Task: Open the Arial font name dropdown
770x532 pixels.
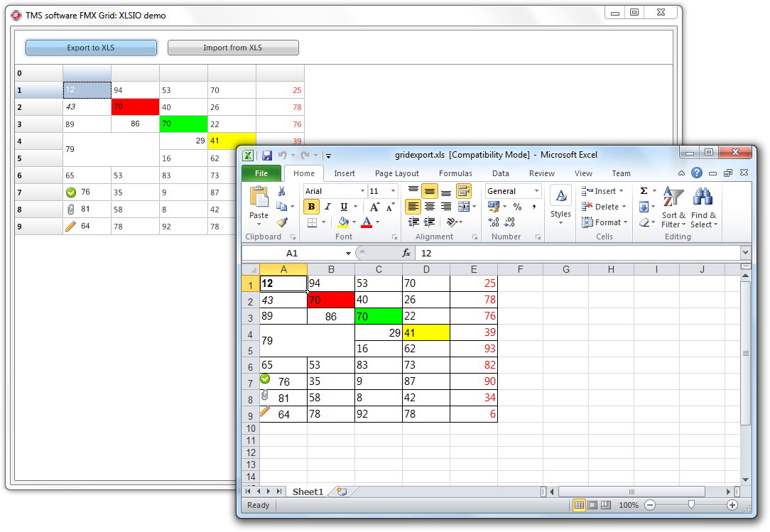Action: click(362, 191)
